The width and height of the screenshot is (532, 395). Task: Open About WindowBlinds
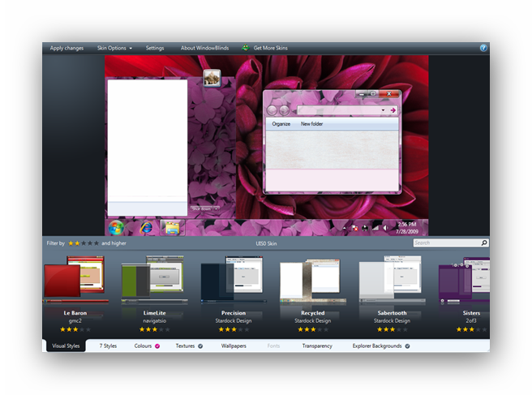[204, 48]
